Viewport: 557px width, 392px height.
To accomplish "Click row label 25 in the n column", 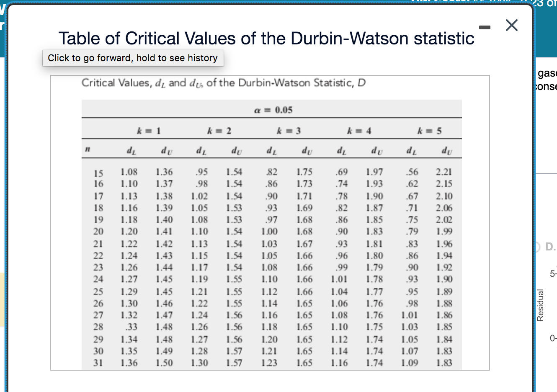I will (x=98, y=291).
